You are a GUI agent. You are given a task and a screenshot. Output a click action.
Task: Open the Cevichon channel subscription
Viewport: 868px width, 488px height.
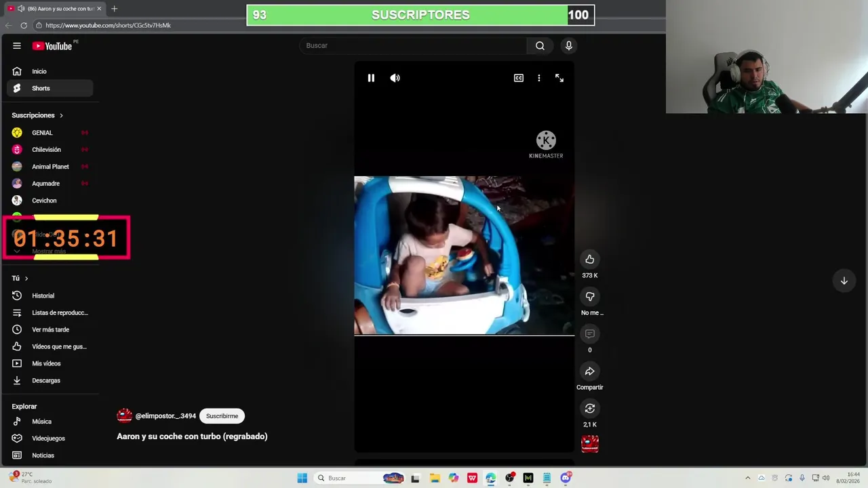click(x=50, y=201)
